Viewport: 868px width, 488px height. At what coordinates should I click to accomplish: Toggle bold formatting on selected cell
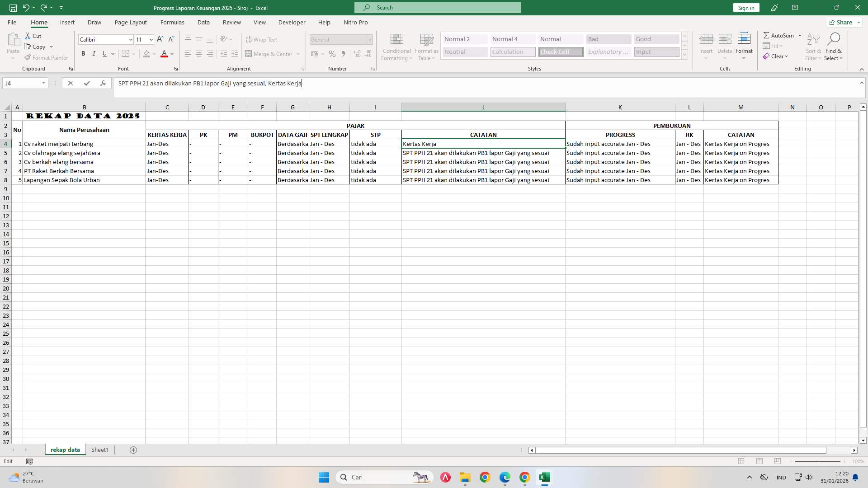(83, 54)
